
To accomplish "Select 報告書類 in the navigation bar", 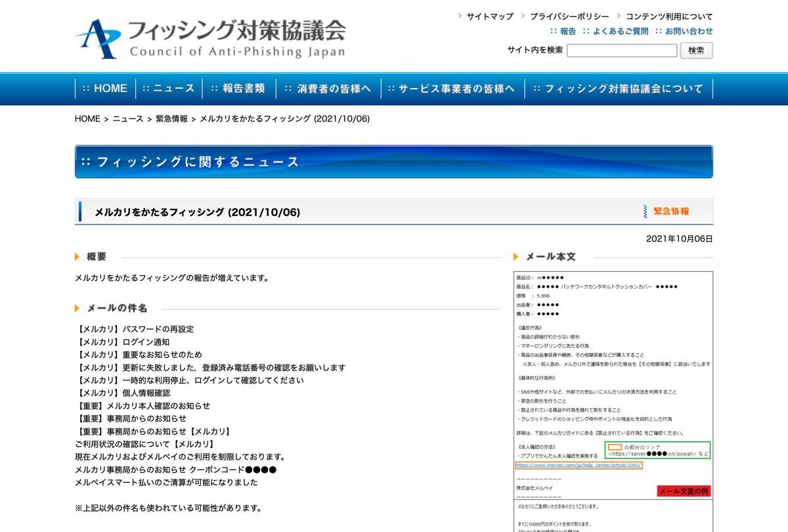I will pos(238,89).
